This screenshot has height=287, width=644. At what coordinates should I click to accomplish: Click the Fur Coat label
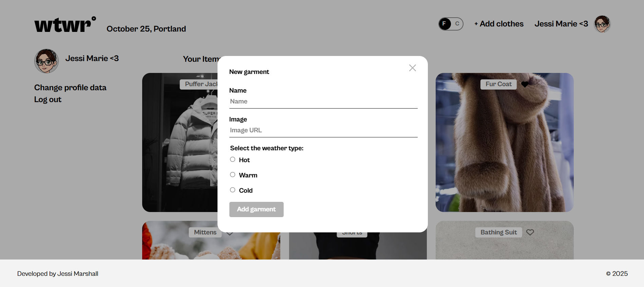[x=498, y=84]
